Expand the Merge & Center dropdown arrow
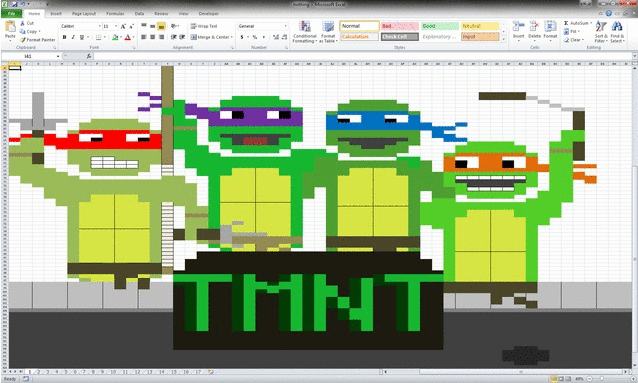The height and width of the screenshot is (383, 638). point(232,37)
